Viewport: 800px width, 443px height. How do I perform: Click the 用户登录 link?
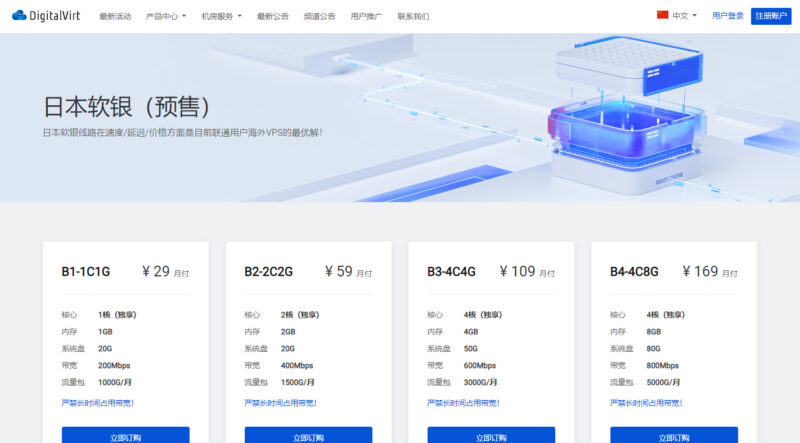[727, 17]
